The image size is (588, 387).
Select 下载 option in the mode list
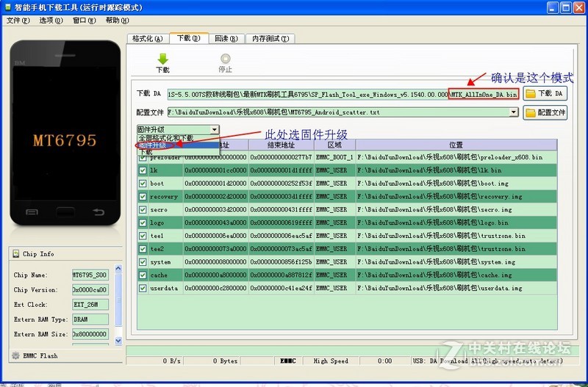178,152
